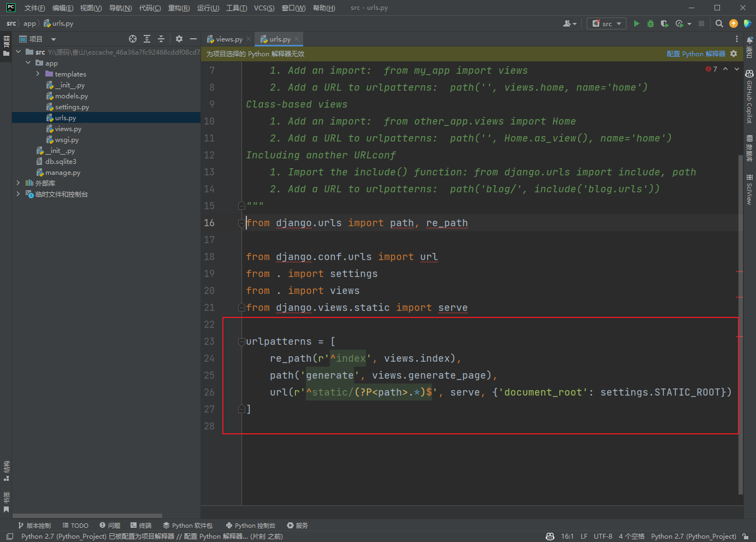The image size is (756, 542).
Task: Open the 编辑(E) menu
Action: [x=63, y=8]
